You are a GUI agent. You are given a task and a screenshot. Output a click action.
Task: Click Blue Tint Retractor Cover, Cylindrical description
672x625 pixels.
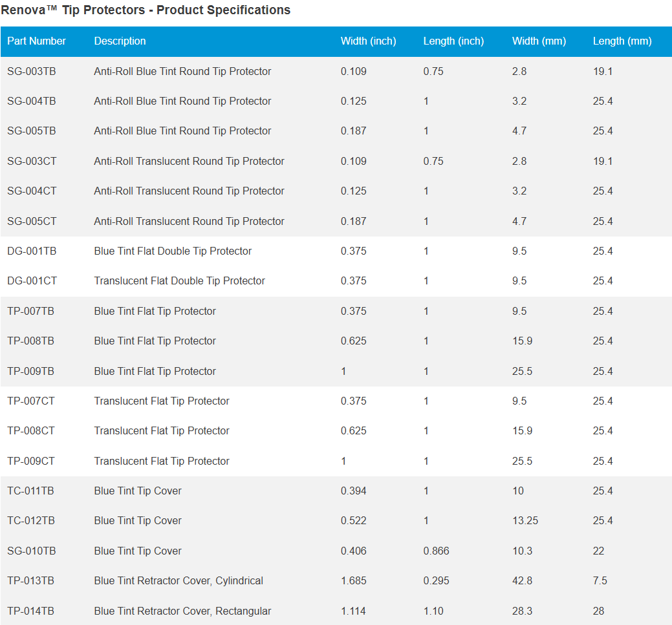coord(179,581)
